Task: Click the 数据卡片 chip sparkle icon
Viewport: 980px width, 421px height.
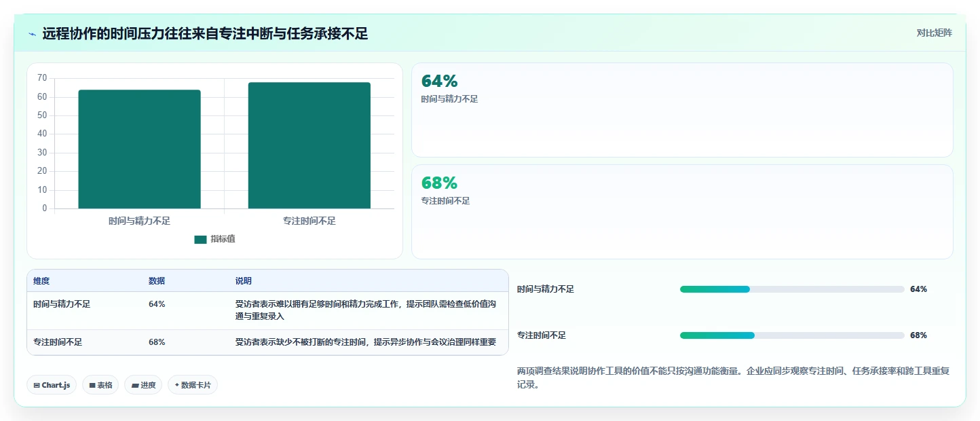Action: (177, 385)
